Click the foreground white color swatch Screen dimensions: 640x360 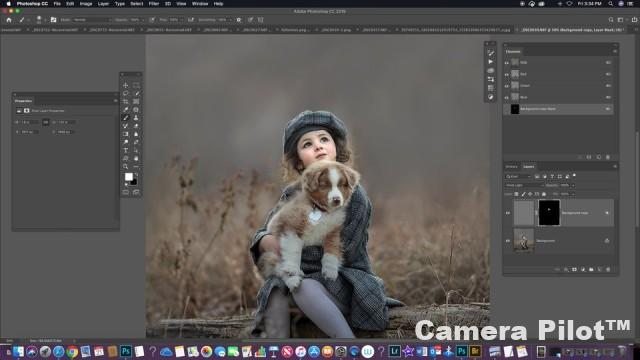(x=129, y=177)
